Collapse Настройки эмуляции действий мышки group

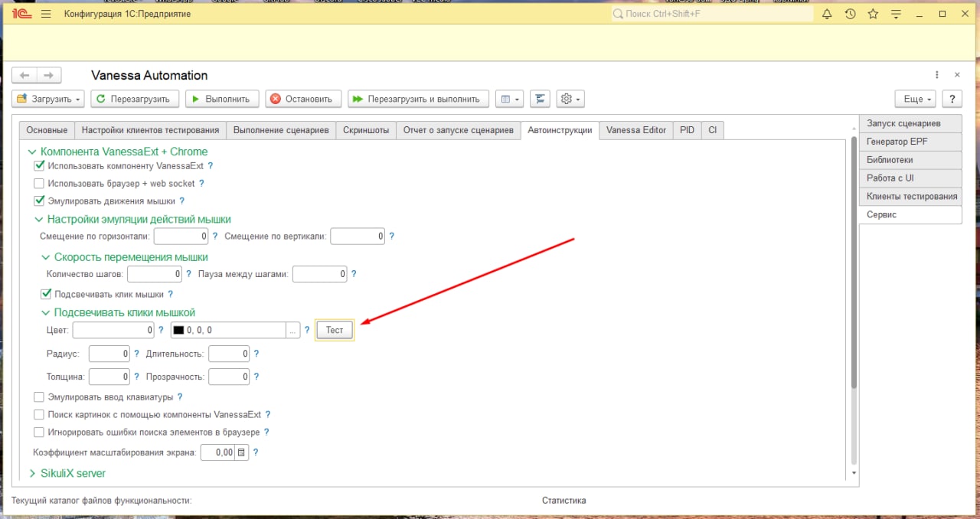tap(39, 219)
